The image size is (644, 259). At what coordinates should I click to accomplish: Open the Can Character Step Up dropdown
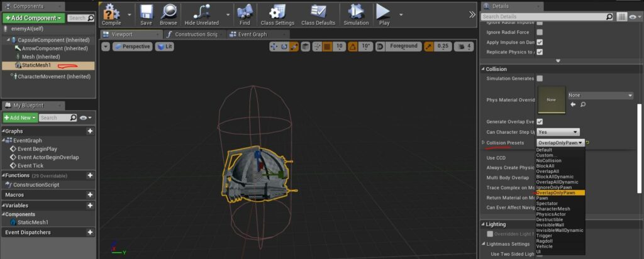(x=558, y=132)
